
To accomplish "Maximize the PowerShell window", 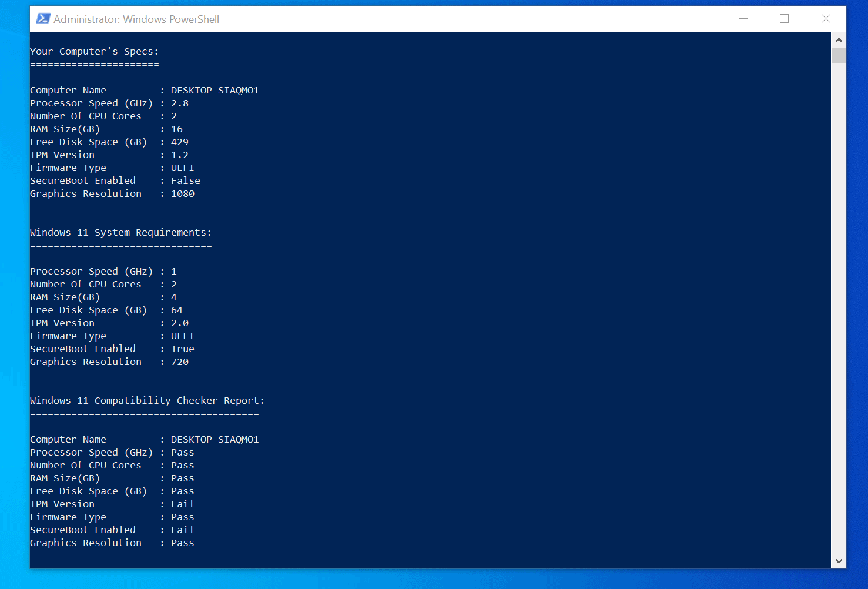I will 784,19.
